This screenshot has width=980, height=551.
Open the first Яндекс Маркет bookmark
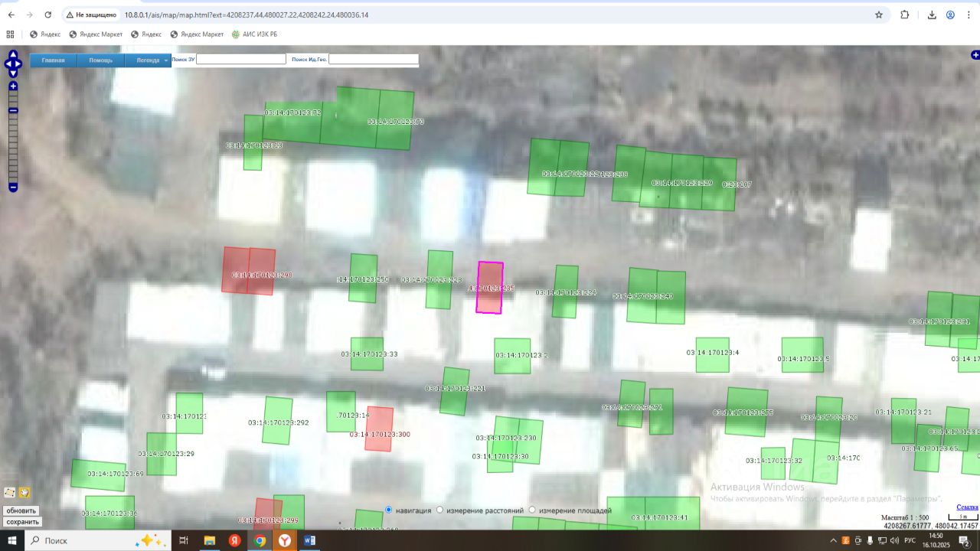[96, 34]
